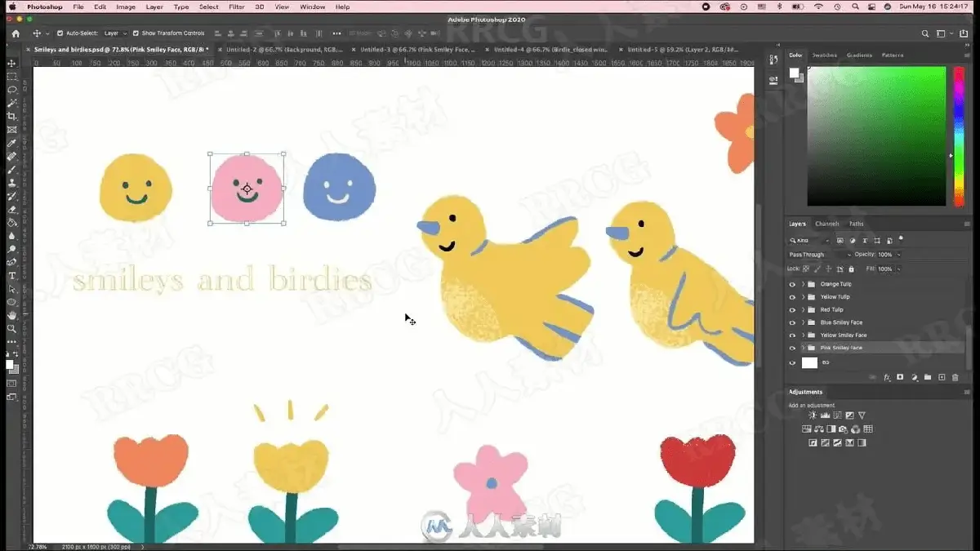Hide the Yellow Tulip layer group
This screenshot has width=980, height=551.
(792, 297)
